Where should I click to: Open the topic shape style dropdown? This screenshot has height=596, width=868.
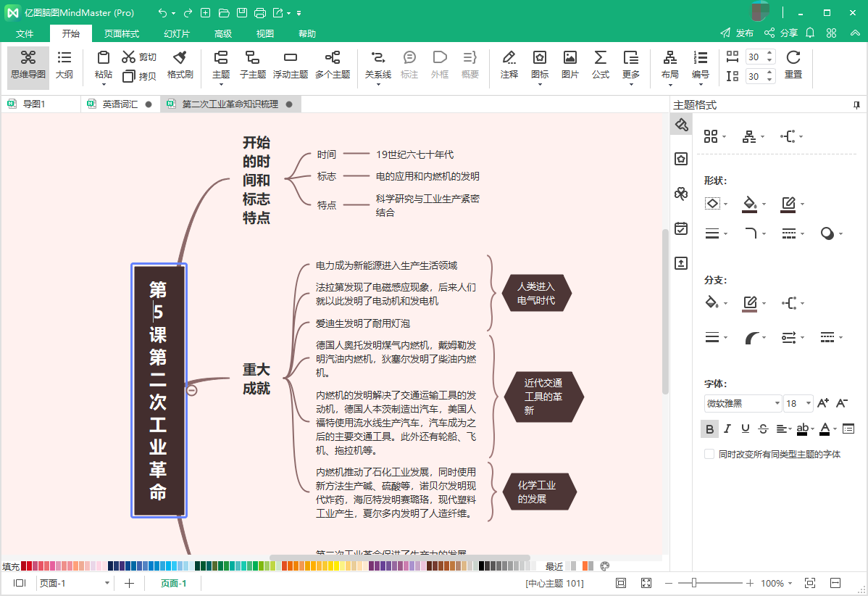tap(726, 204)
